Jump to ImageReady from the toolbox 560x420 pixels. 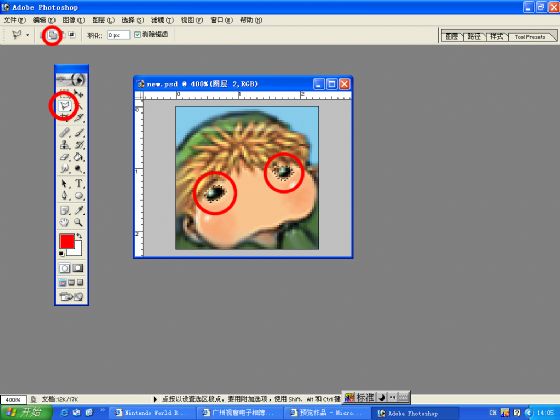(x=71, y=296)
